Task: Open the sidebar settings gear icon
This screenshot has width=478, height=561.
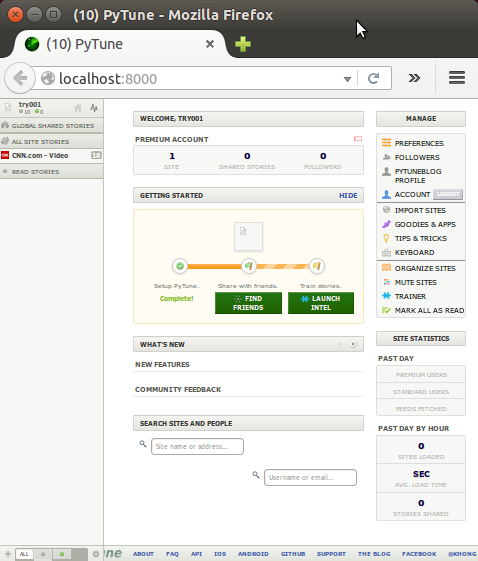Action: pyautogui.click(x=96, y=554)
